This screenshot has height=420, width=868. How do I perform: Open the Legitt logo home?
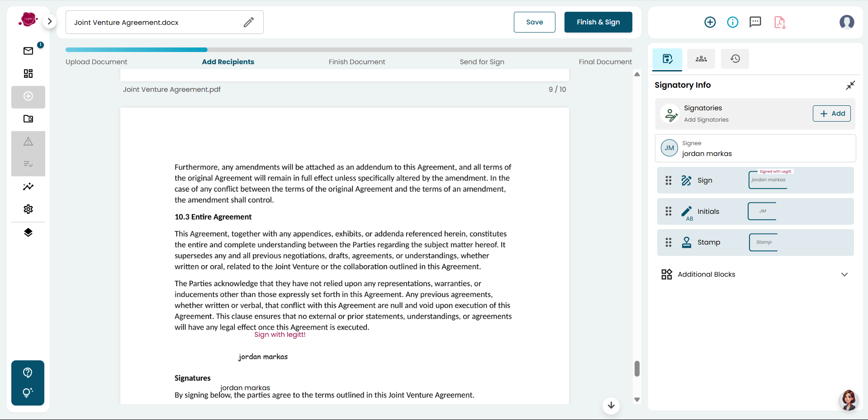click(x=28, y=19)
